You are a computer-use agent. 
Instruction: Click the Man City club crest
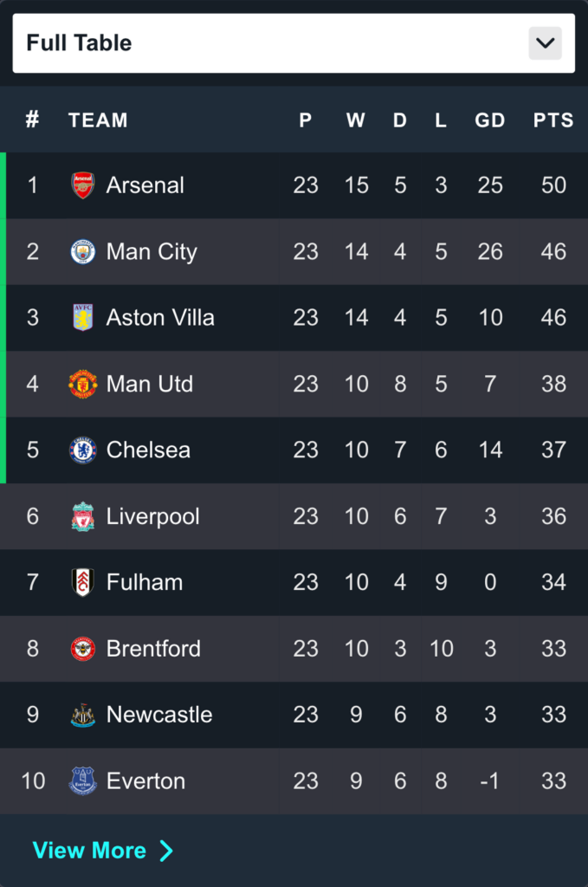pos(83,252)
